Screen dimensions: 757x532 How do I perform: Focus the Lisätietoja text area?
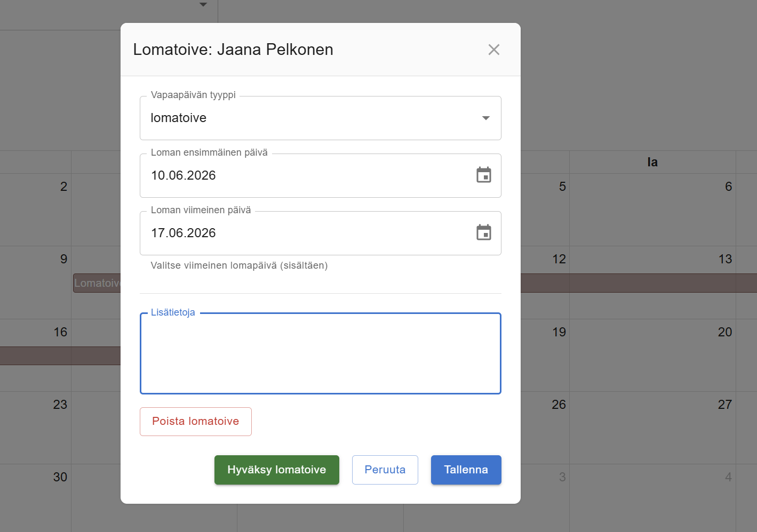tap(320, 353)
